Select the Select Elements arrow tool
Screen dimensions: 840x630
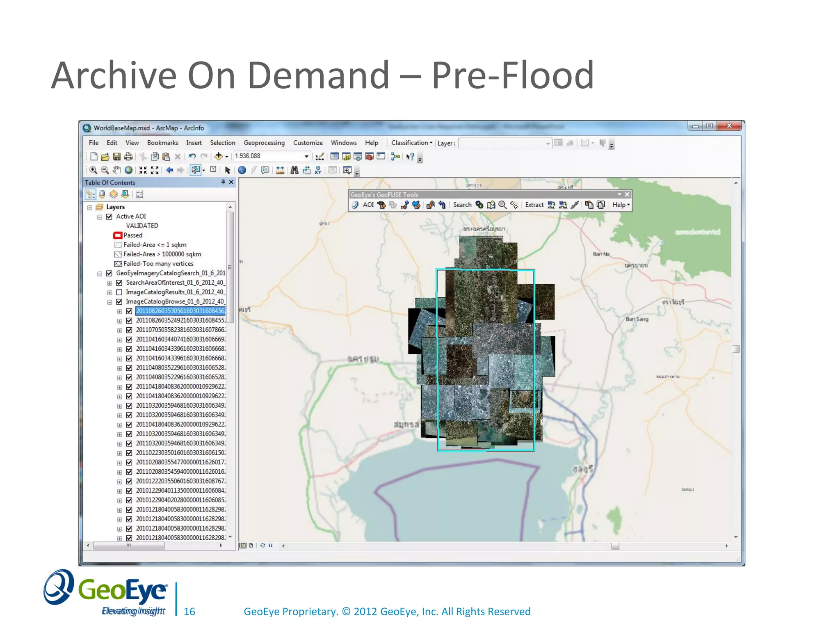pyautogui.click(x=228, y=170)
